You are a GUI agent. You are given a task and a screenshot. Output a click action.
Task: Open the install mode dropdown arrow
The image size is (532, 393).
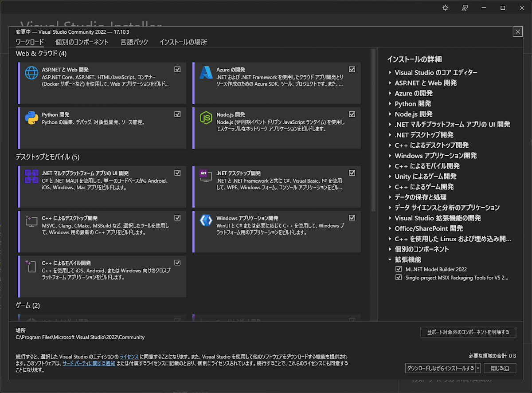(x=478, y=368)
